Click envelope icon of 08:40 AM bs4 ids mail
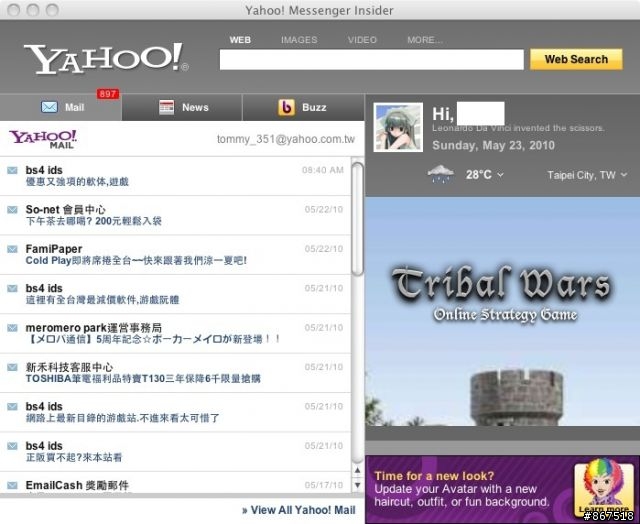This screenshot has height=524, width=640. point(12,170)
